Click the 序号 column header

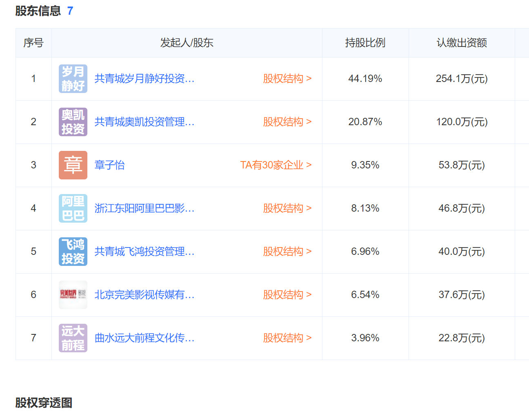pos(33,43)
